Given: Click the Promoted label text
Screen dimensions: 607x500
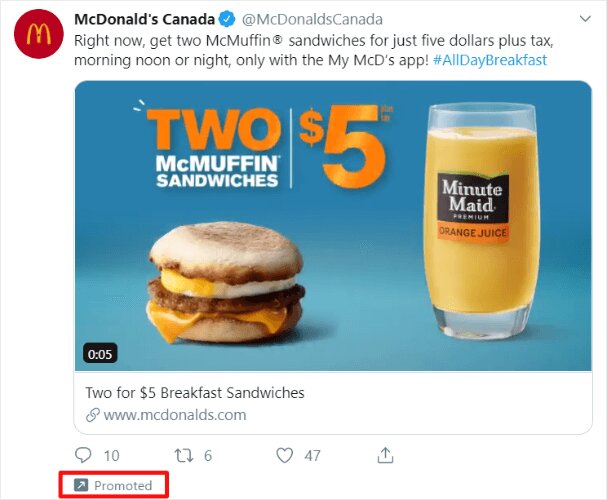Looking at the screenshot, I should [x=123, y=486].
